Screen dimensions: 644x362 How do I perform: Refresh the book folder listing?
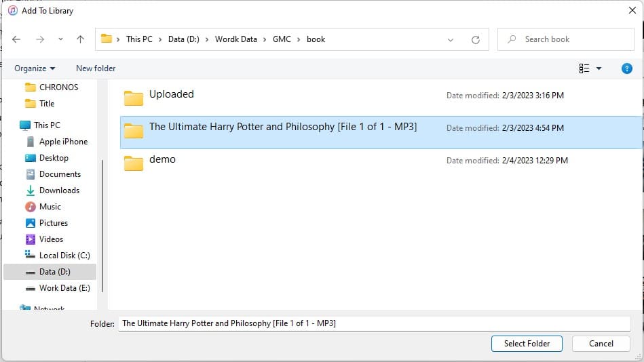click(x=476, y=40)
